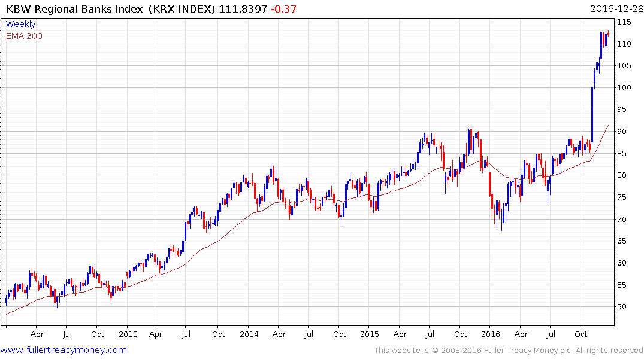Click the 55 price axis label
The height and width of the screenshot is (359, 644).
point(622,285)
